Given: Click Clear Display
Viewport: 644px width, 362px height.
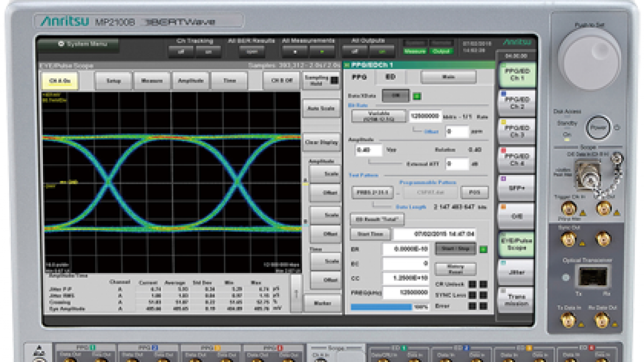Looking at the screenshot, I should pos(321,143).
